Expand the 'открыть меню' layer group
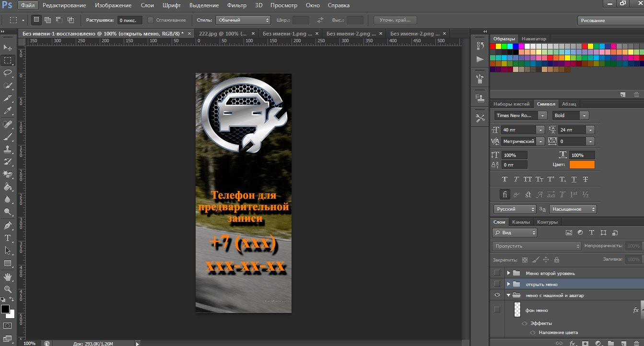 [508, 284]
